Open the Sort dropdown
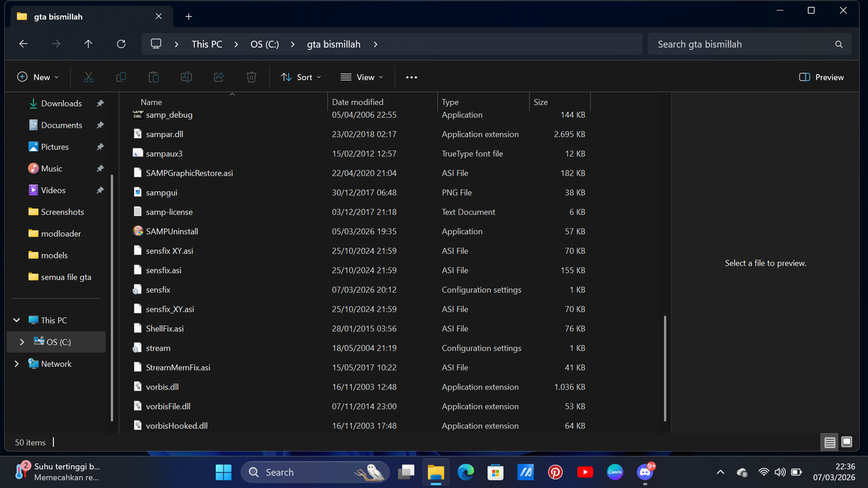 [301, 77]
